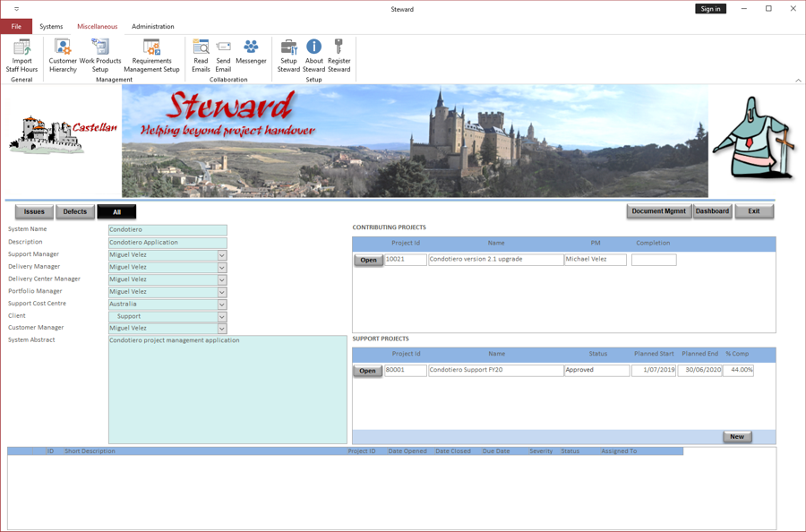Screen dimensions: 806x532
Task: Expand Support Cost Centre dropdown
Action: 221,305
